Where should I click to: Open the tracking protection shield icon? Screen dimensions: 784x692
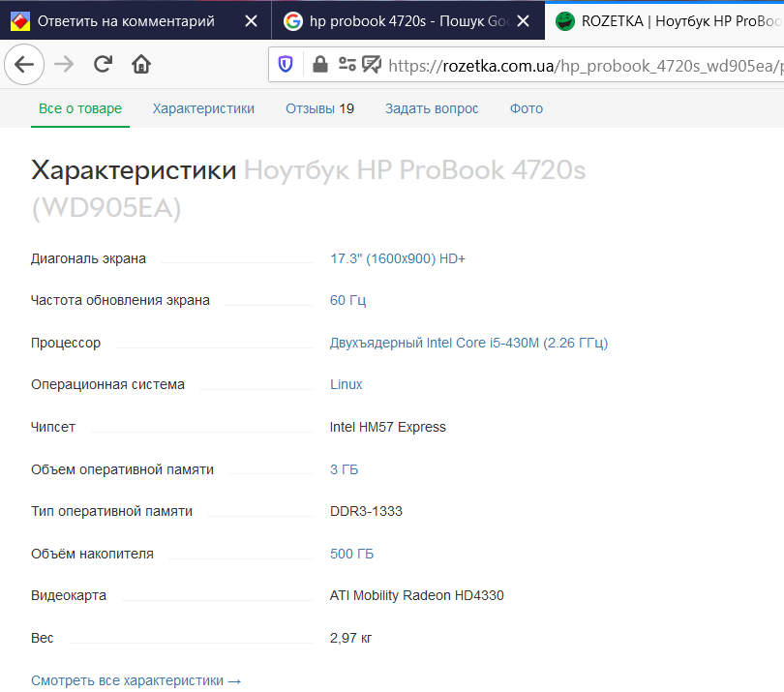tap(286, 65)
